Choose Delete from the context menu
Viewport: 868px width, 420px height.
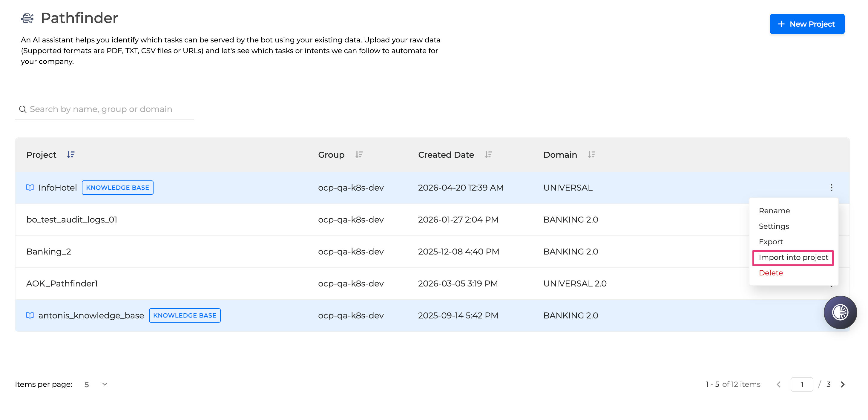coord(771,273)
